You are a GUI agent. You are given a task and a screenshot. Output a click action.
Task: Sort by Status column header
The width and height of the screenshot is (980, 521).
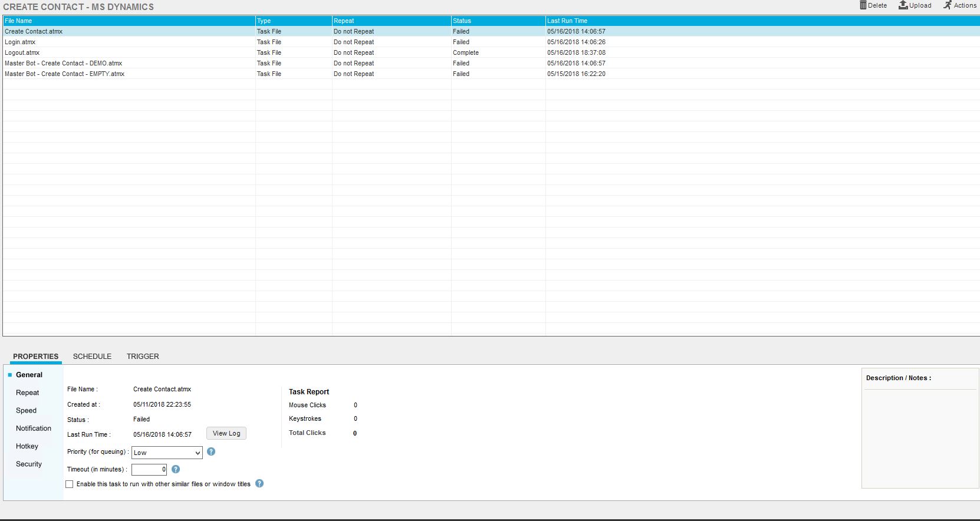click(x=498, y=21)
